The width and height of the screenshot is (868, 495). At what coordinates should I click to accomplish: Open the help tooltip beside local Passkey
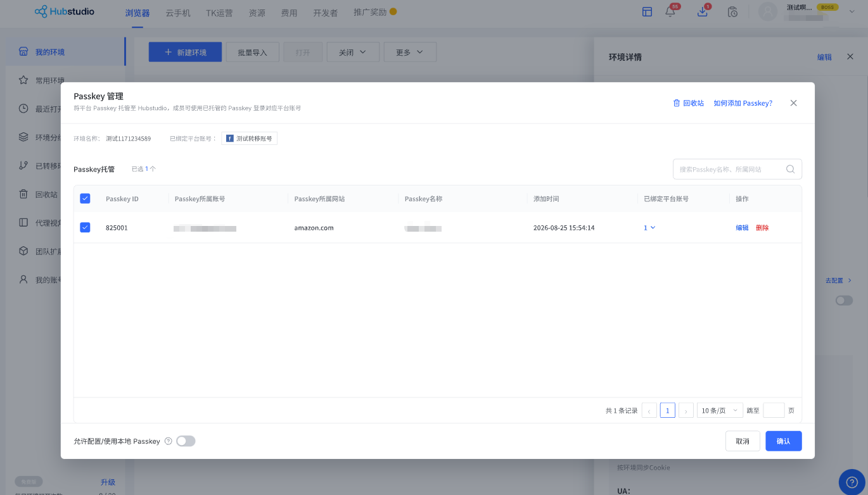click(x=168, y=441)
